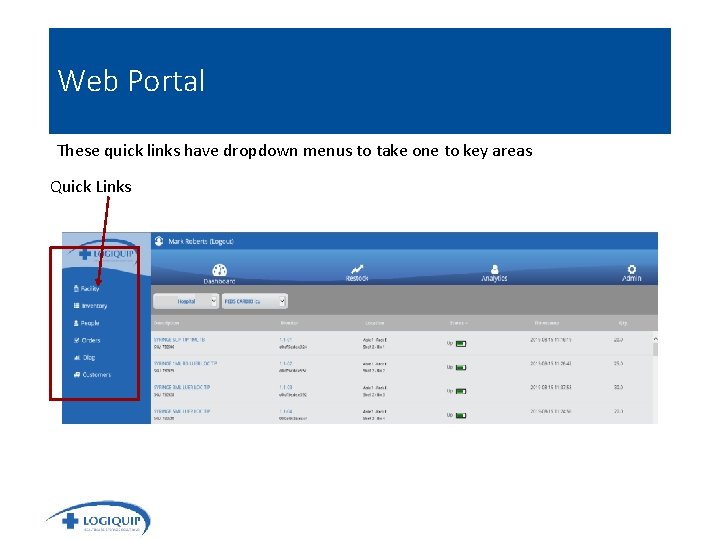Viewport: 720px width, 540px height.
Task: Expand the Hospital dropdown
Action: (186, 301)
